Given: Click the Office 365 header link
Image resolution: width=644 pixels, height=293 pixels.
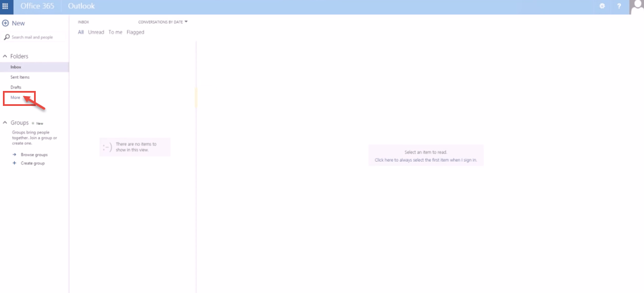Looking at the screenshot, I should 37,6.
